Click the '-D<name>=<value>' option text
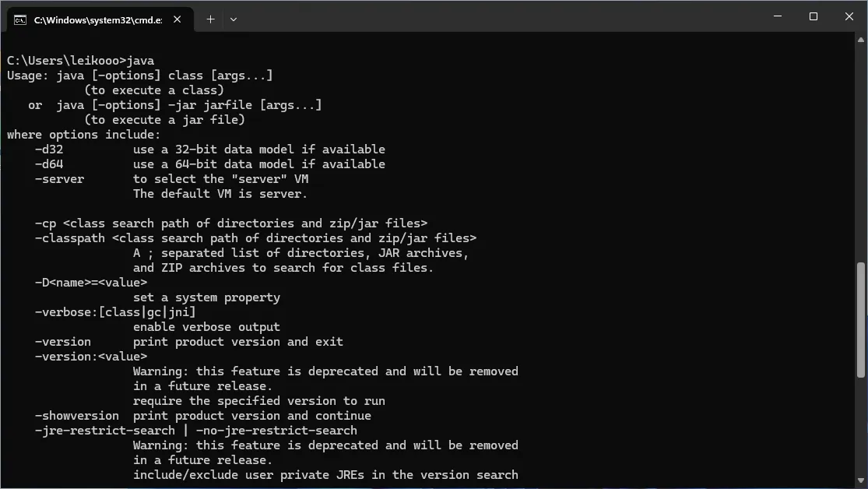The image size is (868, 489). coord(91,283)
